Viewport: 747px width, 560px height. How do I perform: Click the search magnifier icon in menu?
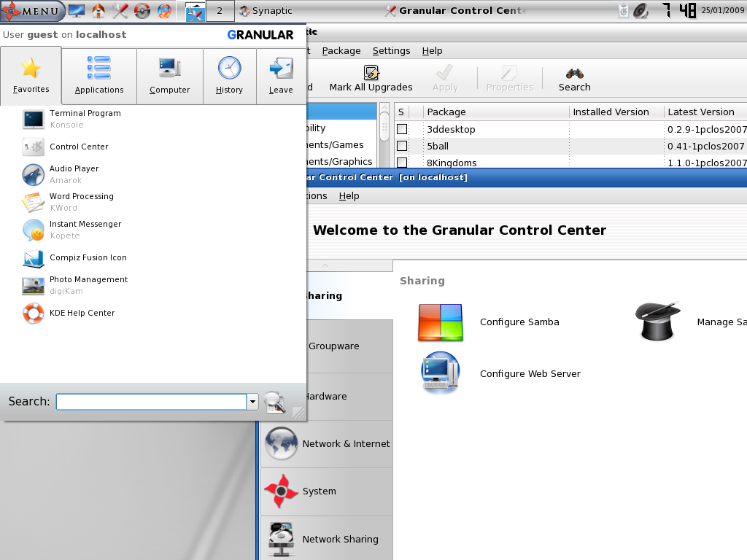click(274, 402)
